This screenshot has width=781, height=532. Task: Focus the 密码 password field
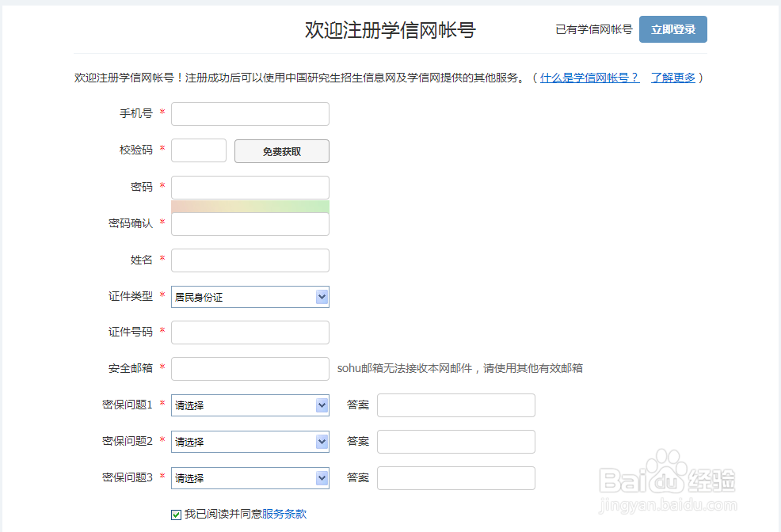pos(250,188)
